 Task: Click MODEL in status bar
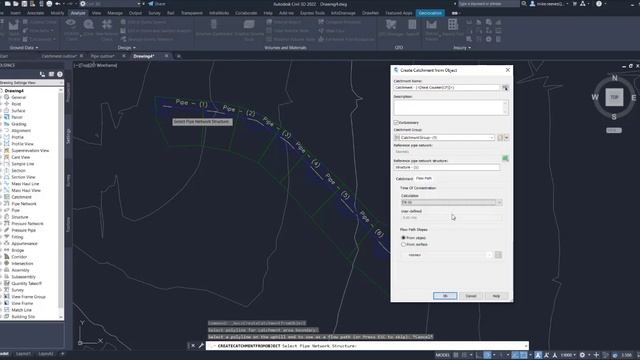(x=442, y=355)
